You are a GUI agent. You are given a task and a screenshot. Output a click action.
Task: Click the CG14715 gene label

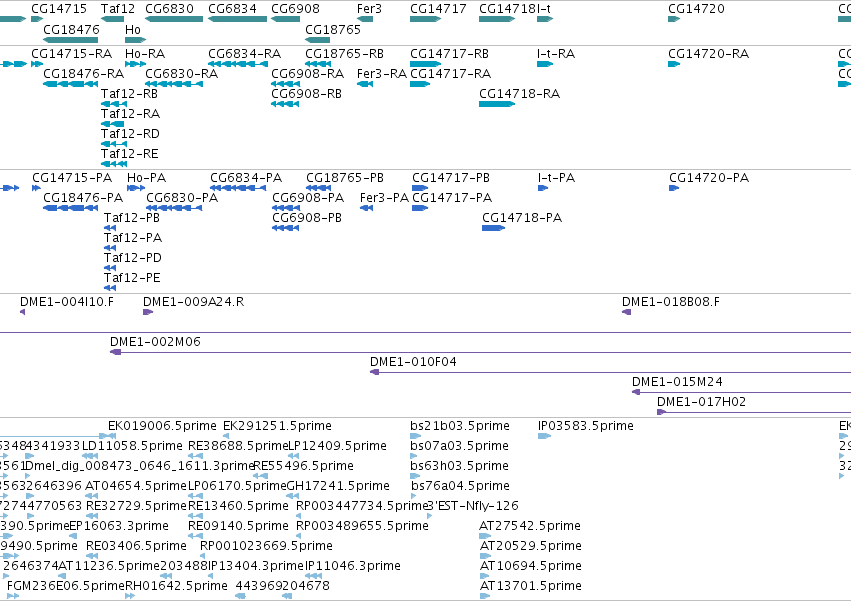pyautogui.click(x=59, y=9)
